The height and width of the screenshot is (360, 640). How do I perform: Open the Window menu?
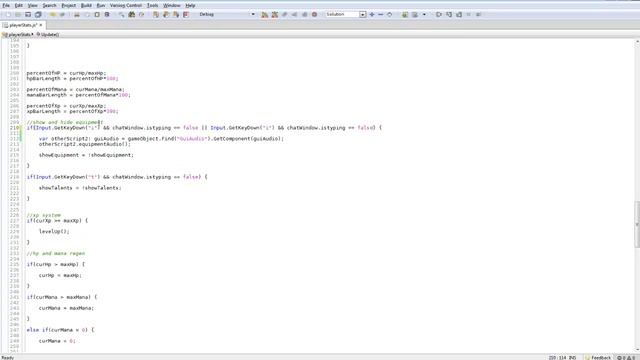(171, 5)
